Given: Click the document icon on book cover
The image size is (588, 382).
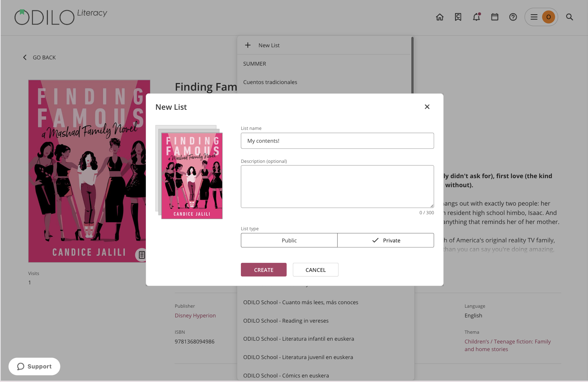Looking at the screenshot, I should click(x=142, y=255).
